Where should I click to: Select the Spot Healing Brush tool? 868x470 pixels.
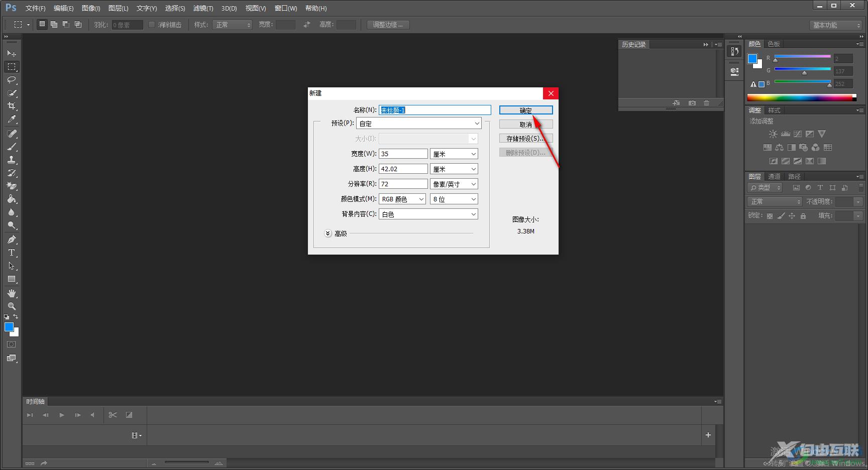coord(12,134)
